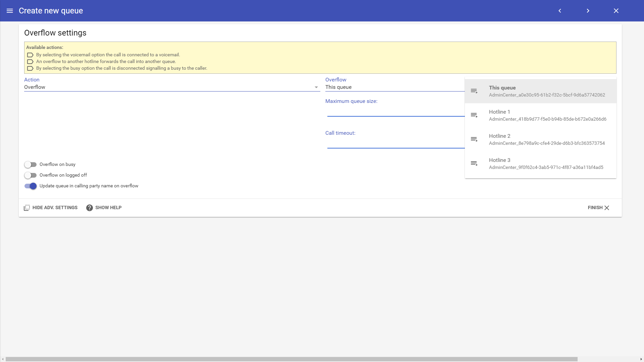Viewport: 644px width, 362px height.
Task: Click the queue icon beside Hotline 1
Action: point(474,115)
